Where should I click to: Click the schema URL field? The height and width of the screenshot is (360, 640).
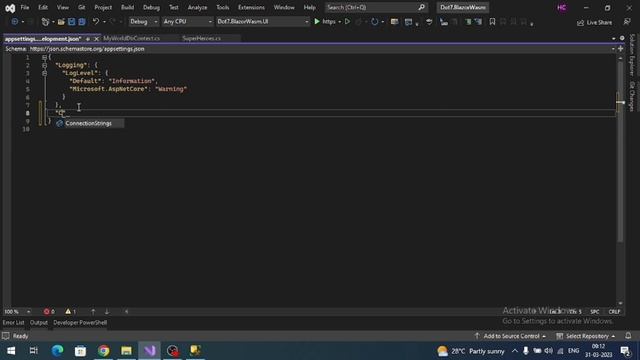(320, 49)
